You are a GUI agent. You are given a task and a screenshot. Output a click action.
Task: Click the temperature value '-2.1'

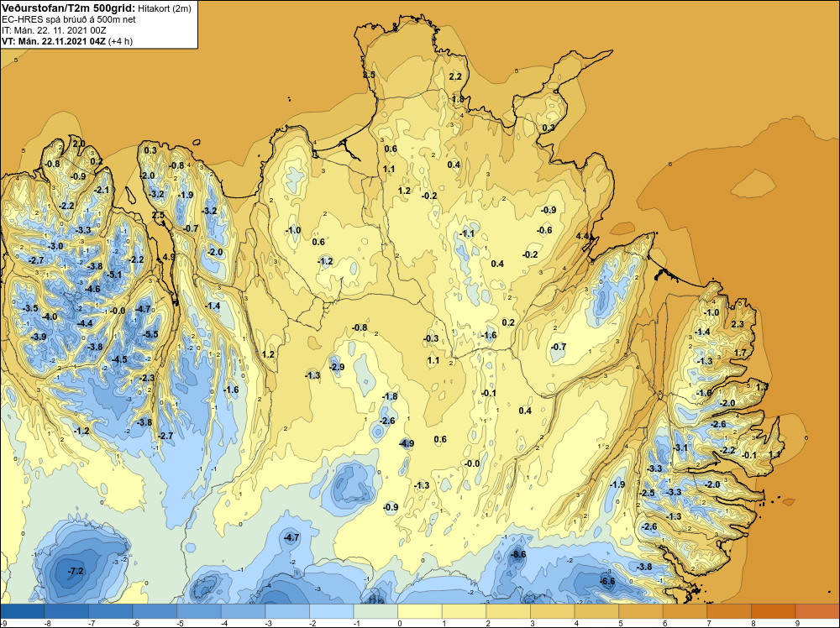pos(102,190)
